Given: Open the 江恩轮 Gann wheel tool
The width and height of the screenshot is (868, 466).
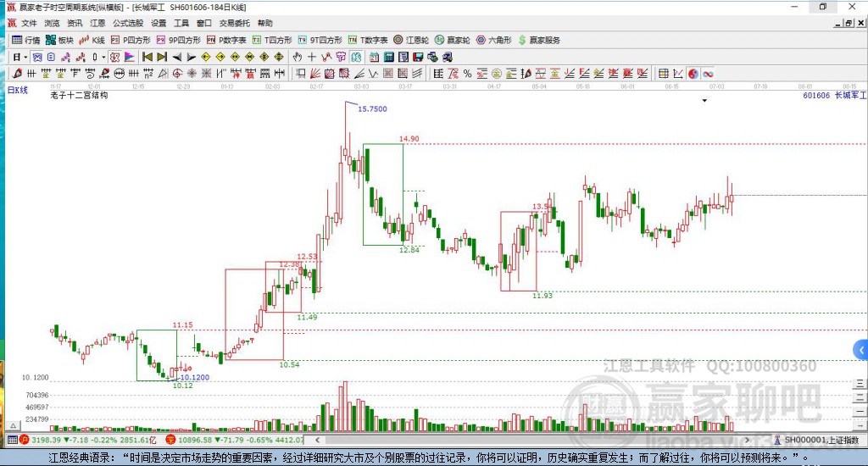Looking at the screenshot, I should pos(411,40).
